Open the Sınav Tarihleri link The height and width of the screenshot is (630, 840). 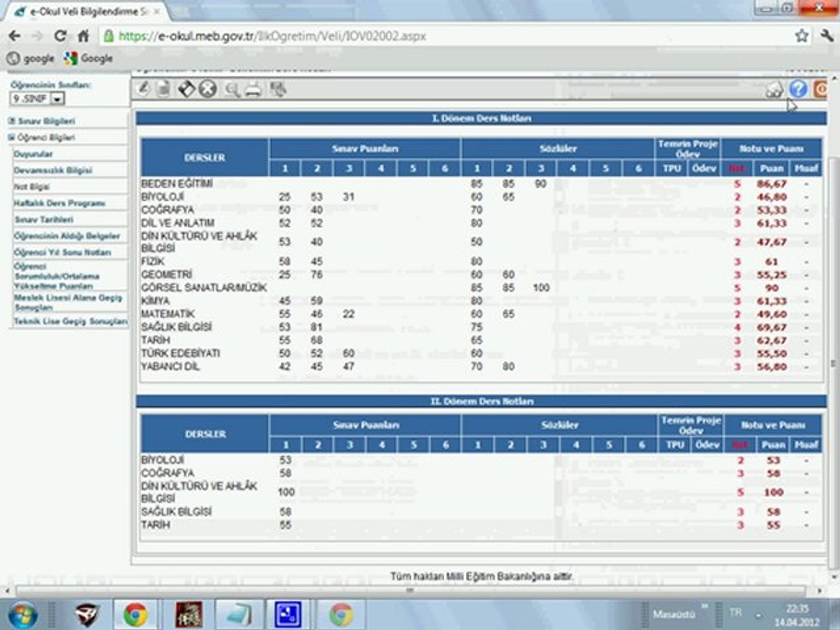pyautogui.click(x=44, y=219)
